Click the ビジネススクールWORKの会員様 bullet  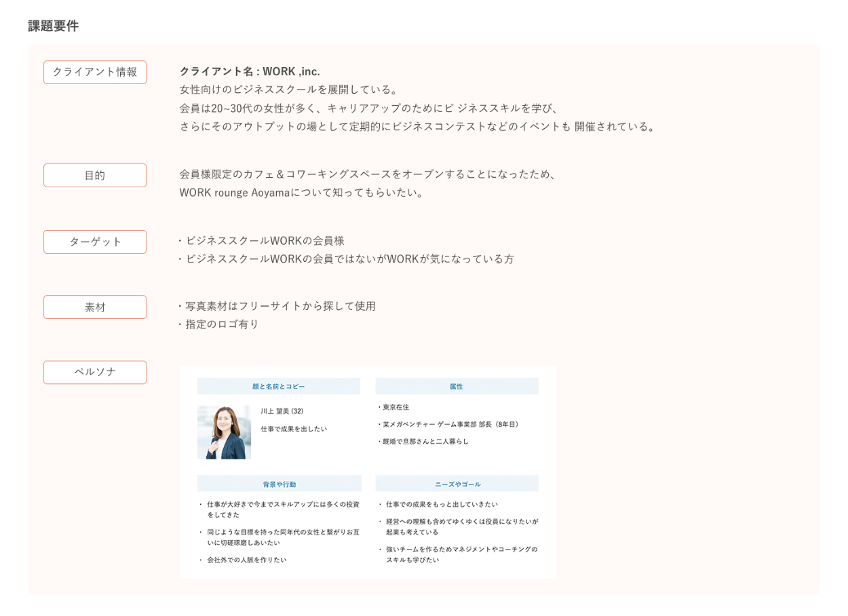coord(264,240)
